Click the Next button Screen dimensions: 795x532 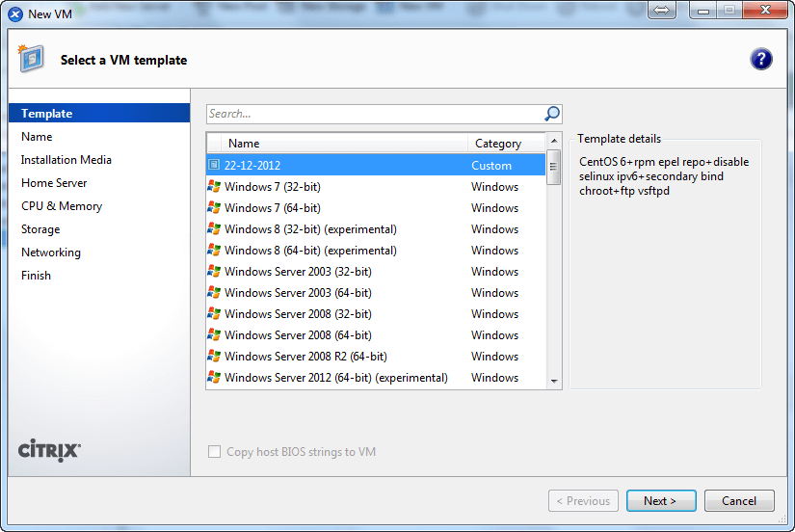(661, 501)
